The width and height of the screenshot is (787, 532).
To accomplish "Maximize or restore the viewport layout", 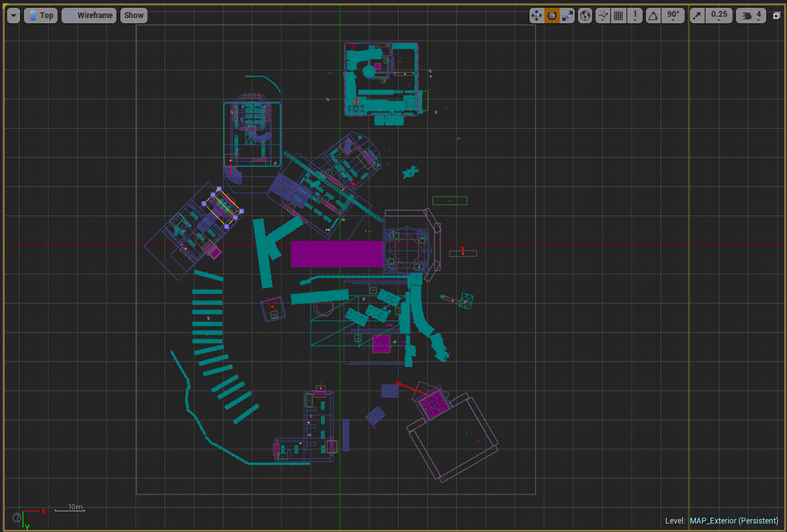I will point(777,16).
